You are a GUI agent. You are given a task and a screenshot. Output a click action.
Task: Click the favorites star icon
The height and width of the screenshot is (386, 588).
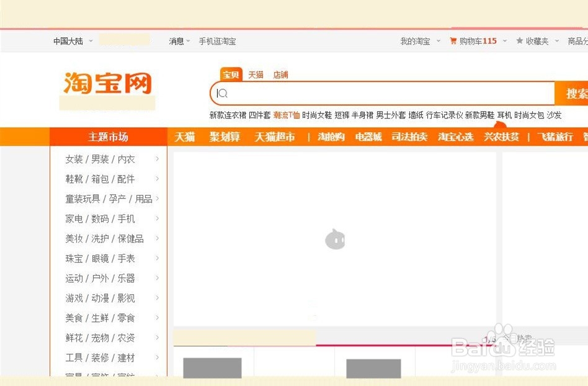pyautogui.click(x=519, y=40)
